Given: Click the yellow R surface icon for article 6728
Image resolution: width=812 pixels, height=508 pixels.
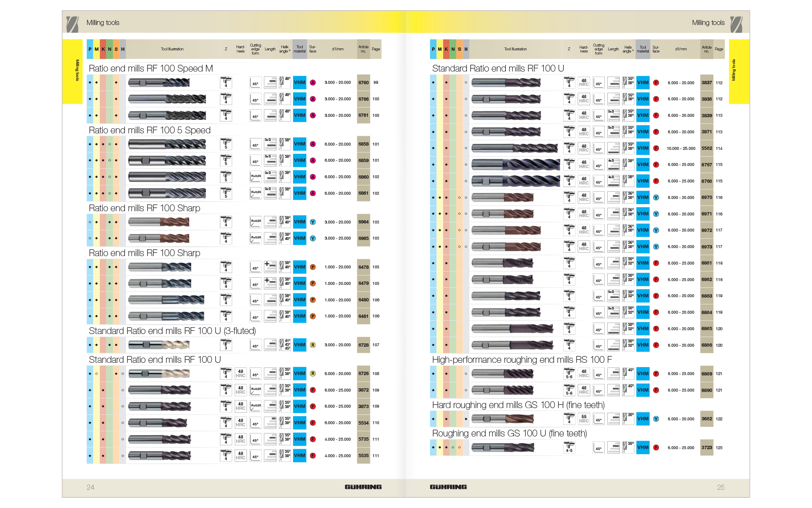Looking at the screenshot, I should (x=313, y=345).
